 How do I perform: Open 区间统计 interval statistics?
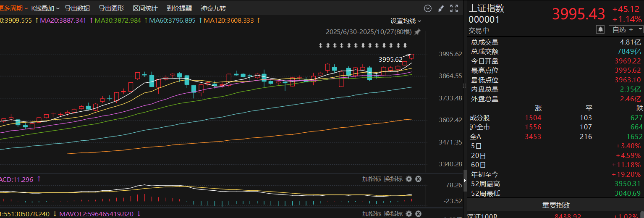pos(145,8)
